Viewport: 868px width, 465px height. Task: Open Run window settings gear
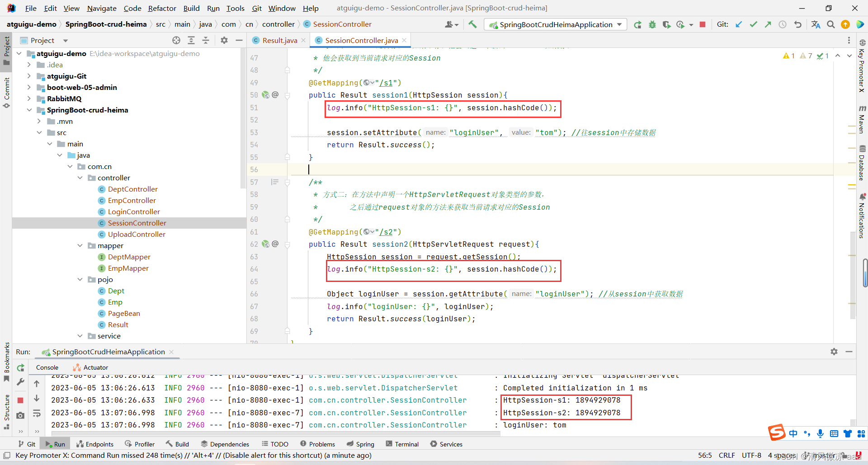point(834,352)
